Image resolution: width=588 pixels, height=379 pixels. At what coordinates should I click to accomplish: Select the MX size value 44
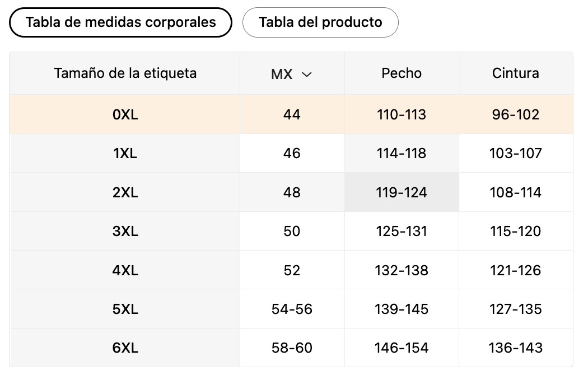click(292, 114)
